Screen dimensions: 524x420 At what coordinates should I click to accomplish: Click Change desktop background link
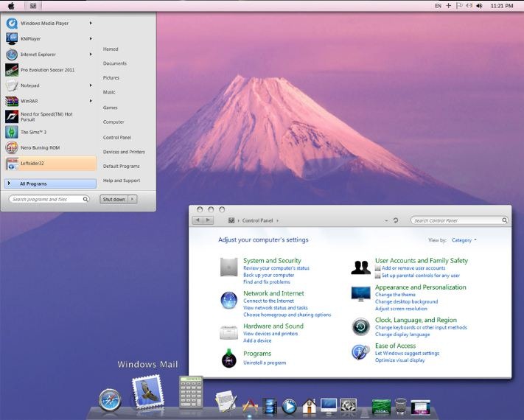[406, 301]
